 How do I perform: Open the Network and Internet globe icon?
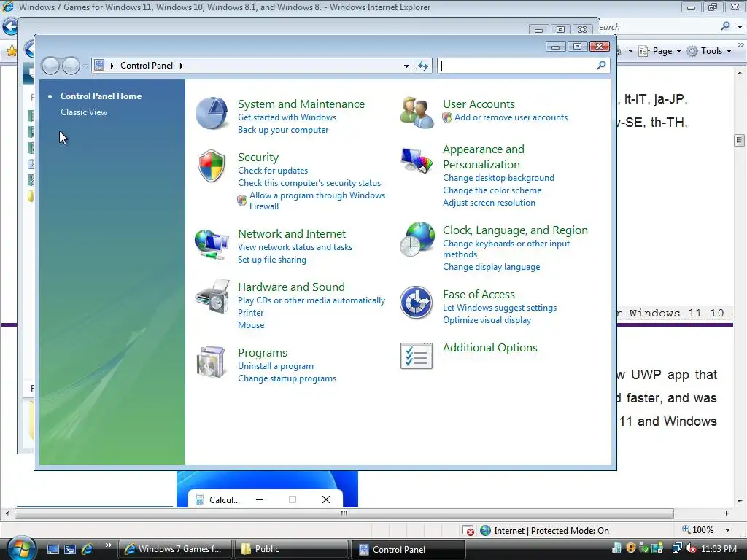coord(212,244)
